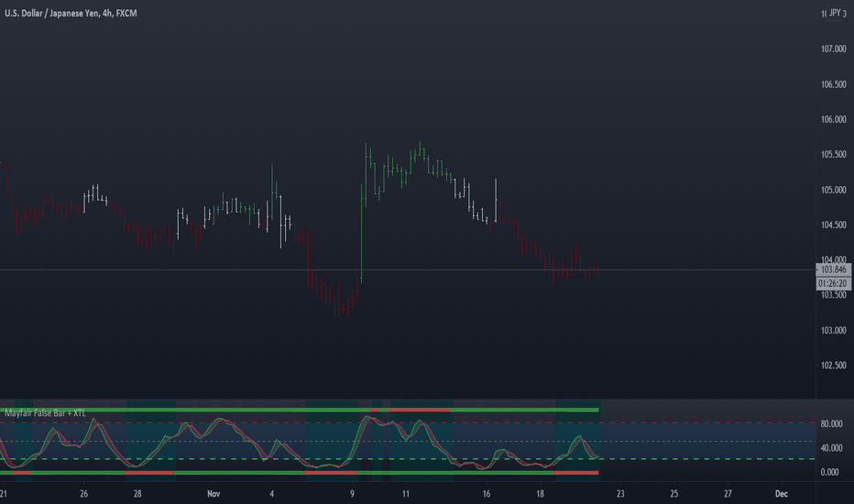Select the Dec label on the time axis

781,494
